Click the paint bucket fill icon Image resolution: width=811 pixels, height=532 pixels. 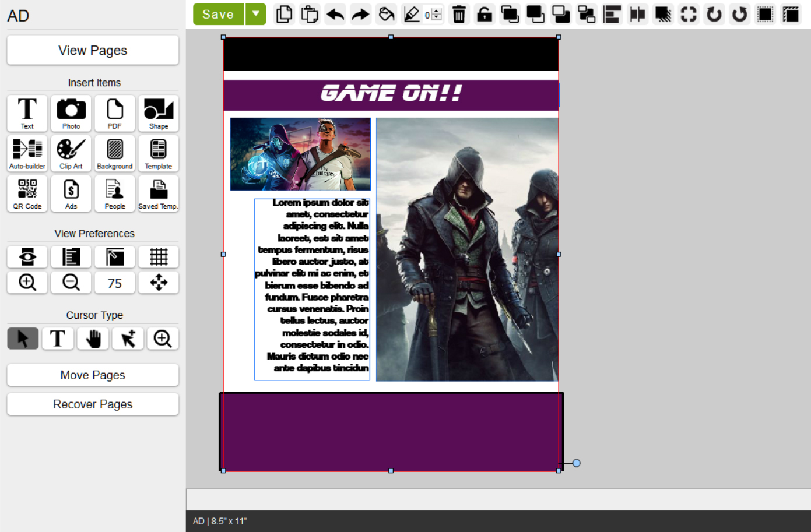pos(386,15)
